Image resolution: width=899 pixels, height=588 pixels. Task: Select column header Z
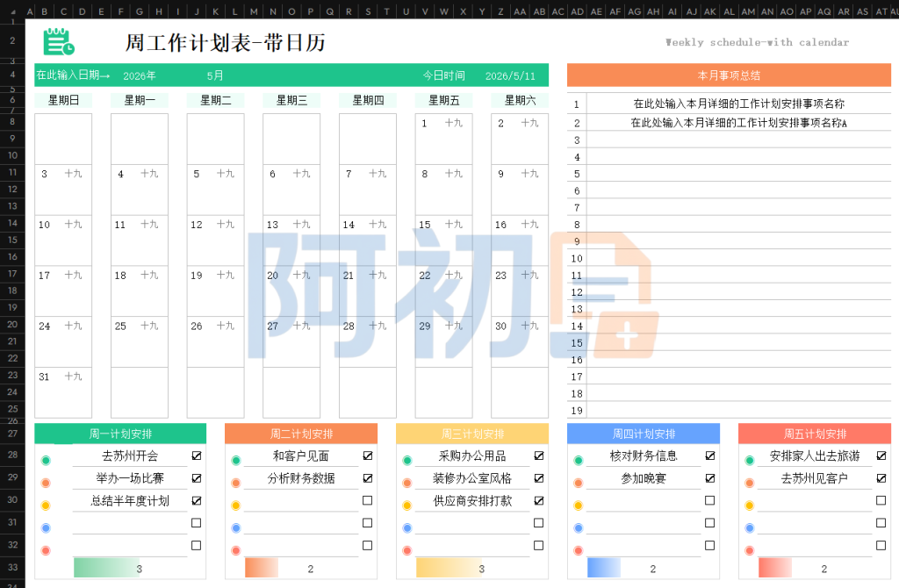click(x=500, y=11)
